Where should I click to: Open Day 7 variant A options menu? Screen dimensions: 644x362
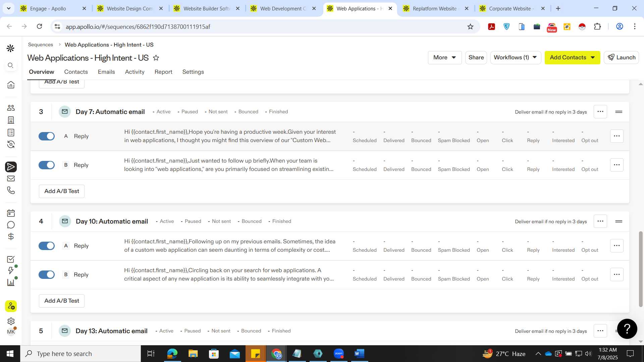(616, 136)
